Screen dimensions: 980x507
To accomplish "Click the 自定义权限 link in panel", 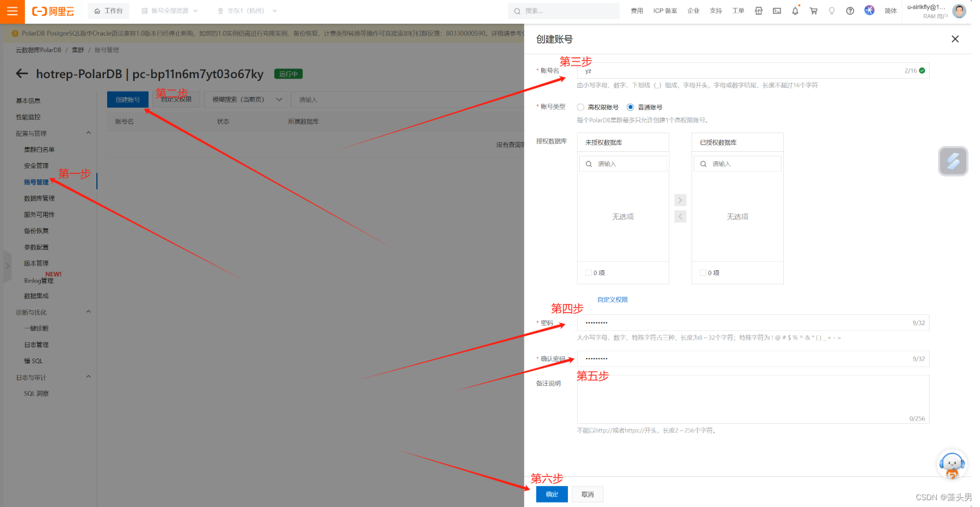I will pyautogui.click(x=613, y=300).
